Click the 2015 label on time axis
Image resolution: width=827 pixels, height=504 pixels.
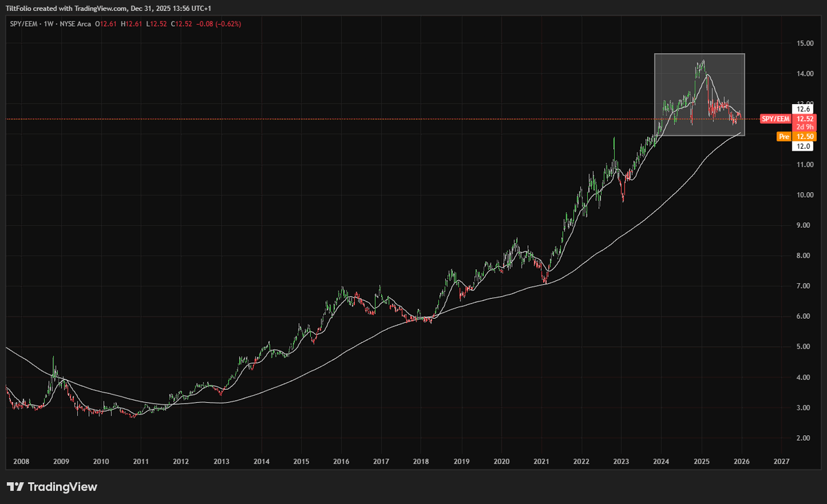[x=301, y=462]
